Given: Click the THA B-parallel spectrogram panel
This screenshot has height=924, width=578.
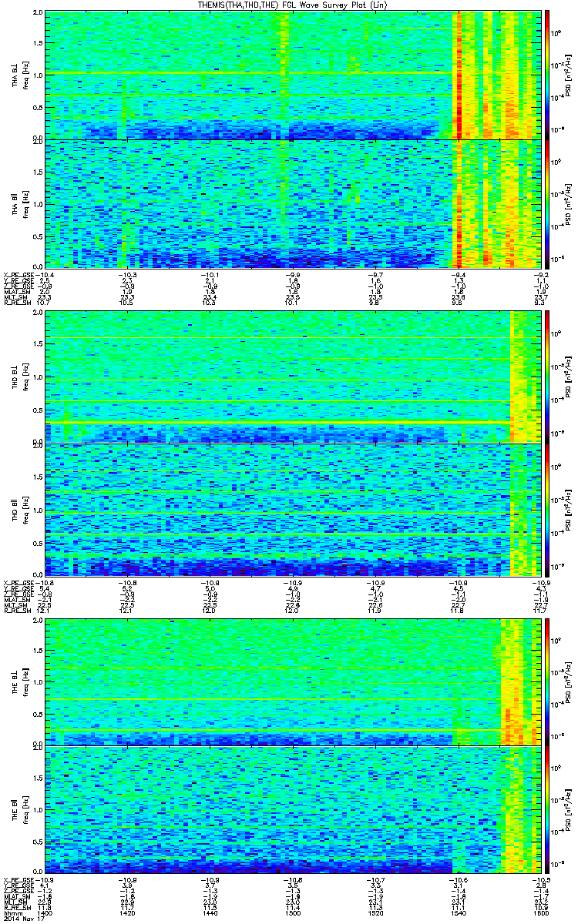Looking at the screenshot, I should click(x=291, y=203).
